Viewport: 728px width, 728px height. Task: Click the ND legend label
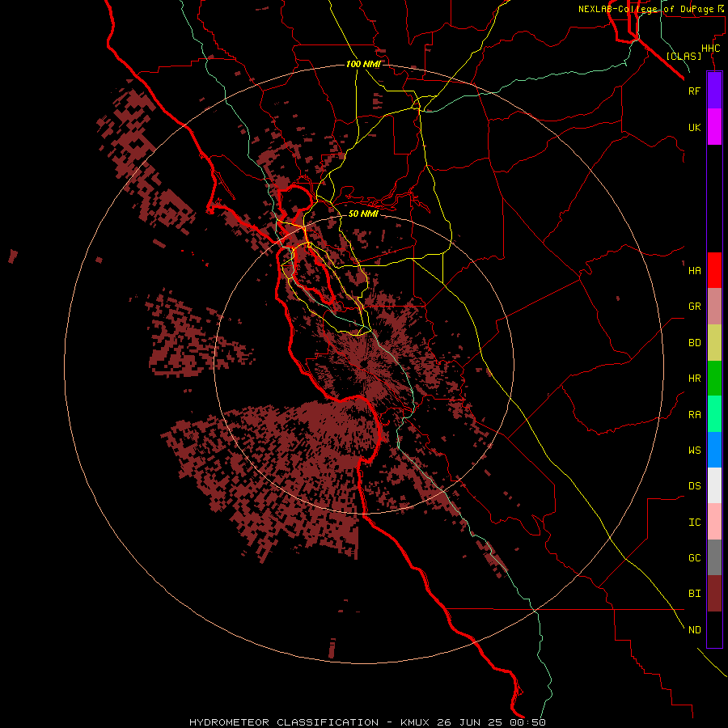click(694, 629)
